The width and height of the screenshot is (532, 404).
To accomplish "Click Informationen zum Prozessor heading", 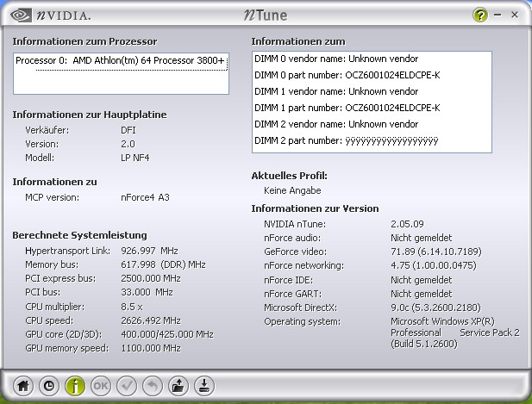I will (x=84, y=41).
